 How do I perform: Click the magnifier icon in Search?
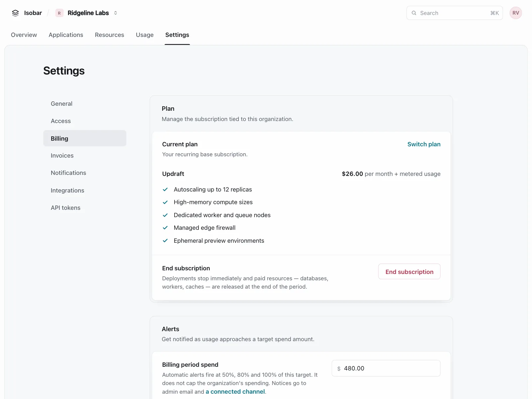[x=414, y=13]
